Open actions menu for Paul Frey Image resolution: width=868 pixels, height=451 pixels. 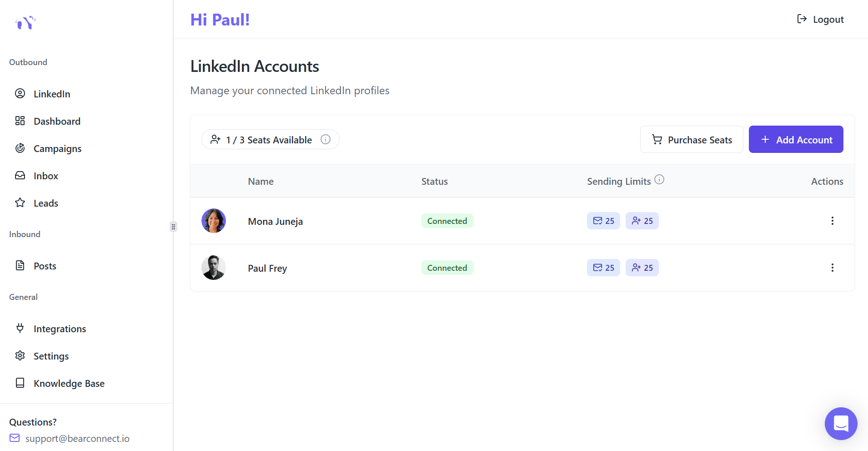coord(832,268)
